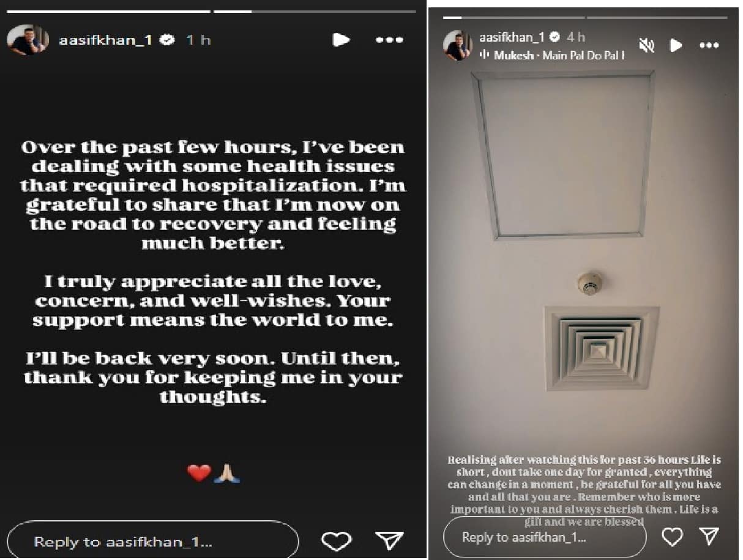743x560 pixels.
Task: Click the play button on left story
Action: pos(341,40)
